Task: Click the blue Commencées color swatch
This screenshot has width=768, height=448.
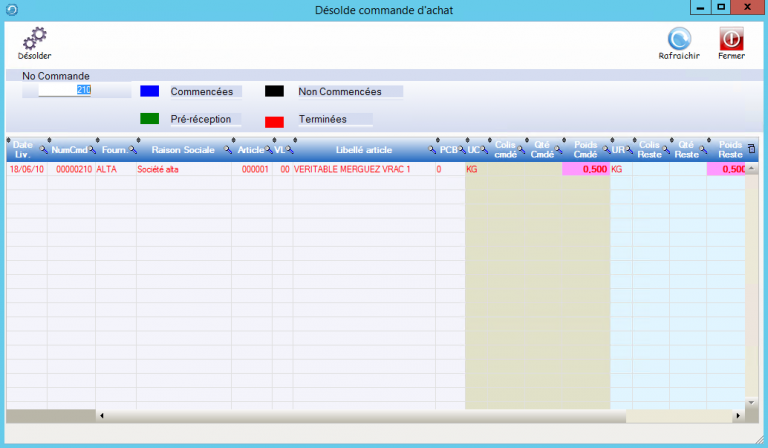Action: [149, 91]
